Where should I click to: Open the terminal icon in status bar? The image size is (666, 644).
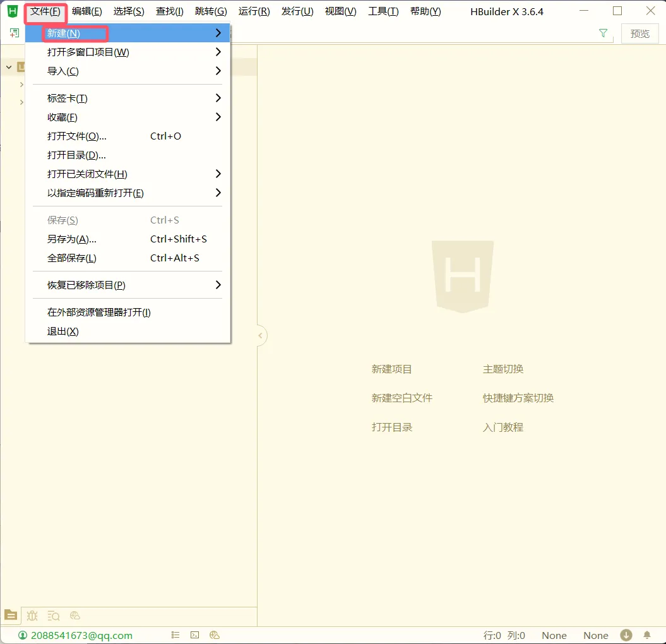pos(194,635)
